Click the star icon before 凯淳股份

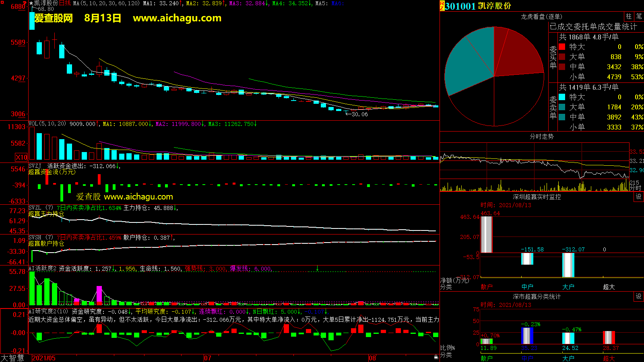click(x=31, y=3)
